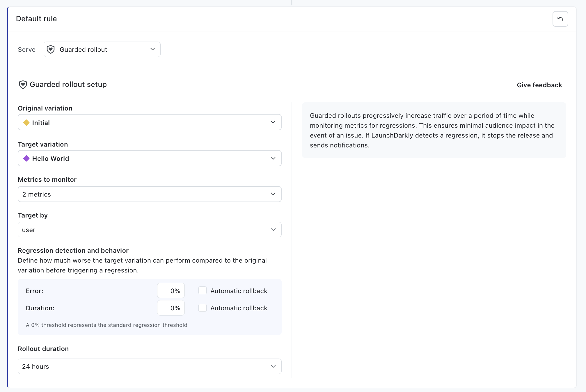This screenshot has width=586, height=392.
Task: Enable Automatic rollback for Error metric
Action: coord(203,291)
